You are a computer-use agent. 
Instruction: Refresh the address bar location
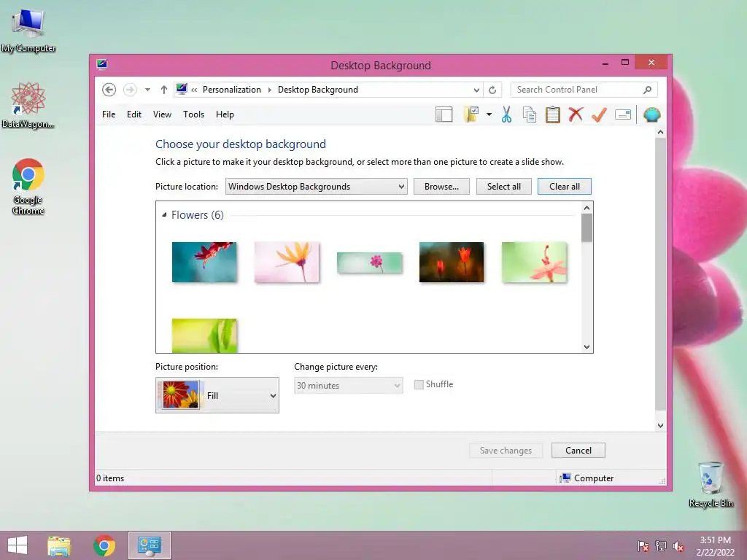point(492,90)
